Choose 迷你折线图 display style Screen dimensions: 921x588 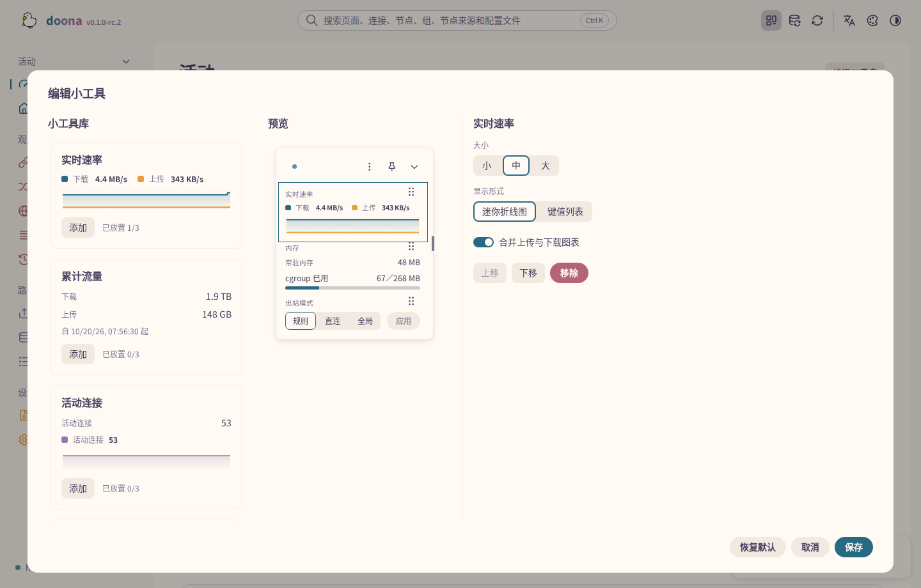coord(505,212)
